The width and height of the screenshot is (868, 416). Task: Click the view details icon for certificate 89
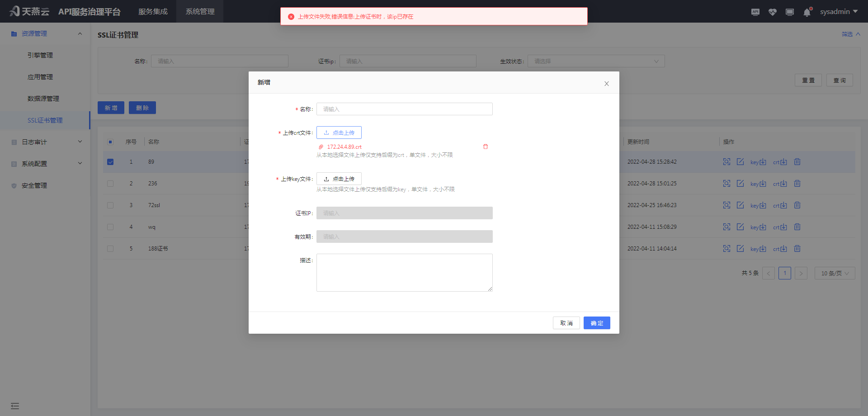tap(726, 161)
